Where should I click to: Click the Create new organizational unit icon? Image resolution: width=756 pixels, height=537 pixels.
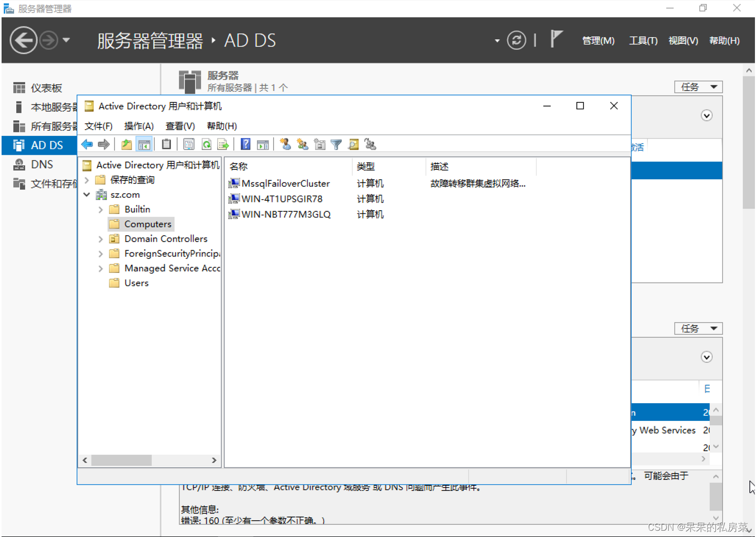coord(320,144)
